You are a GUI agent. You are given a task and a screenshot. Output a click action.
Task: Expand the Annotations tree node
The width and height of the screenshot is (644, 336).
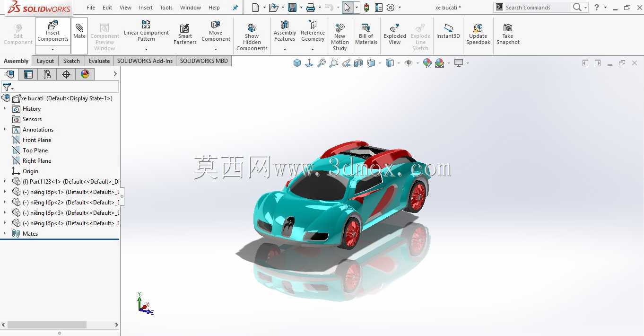click(5, 129)
